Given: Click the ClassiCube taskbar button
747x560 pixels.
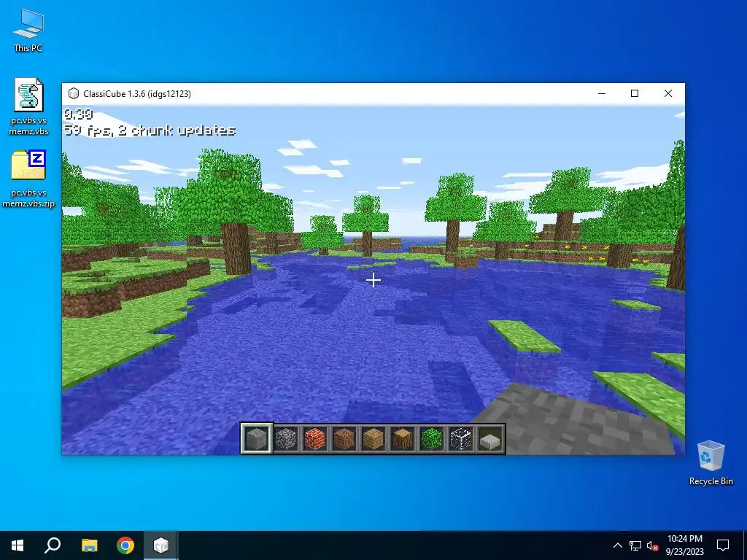Looking at the screenshot, I should tap(161, 545).
